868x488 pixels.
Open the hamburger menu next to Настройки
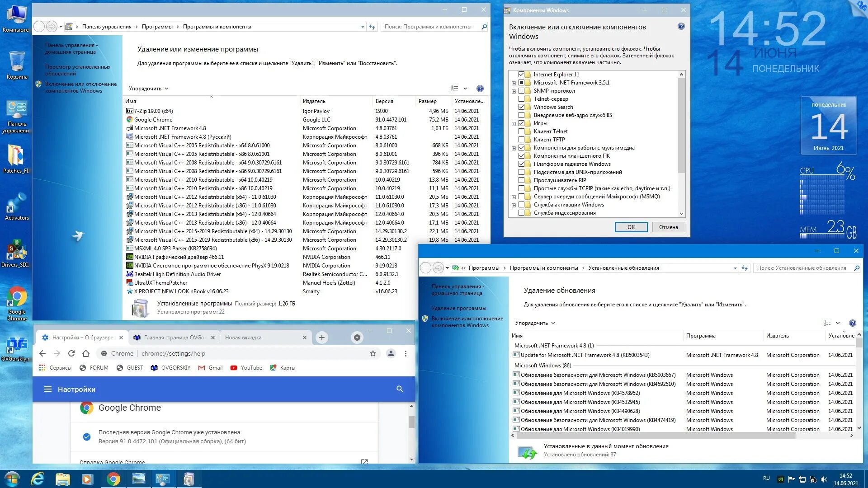click(47, 389)
